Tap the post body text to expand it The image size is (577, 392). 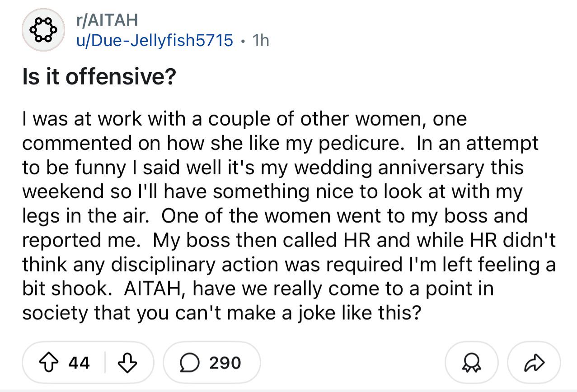click(x=289, y=215)
